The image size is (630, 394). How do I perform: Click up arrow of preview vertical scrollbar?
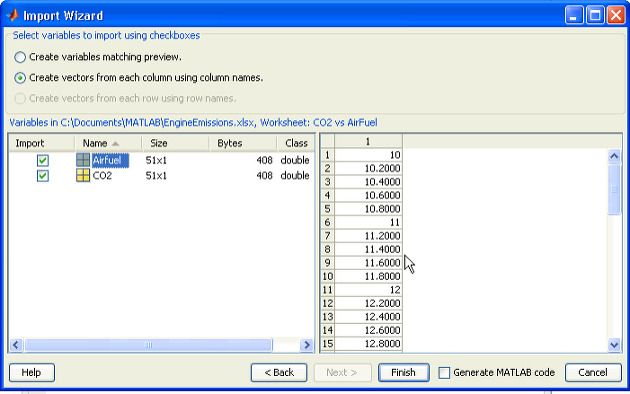pos(614,156)
